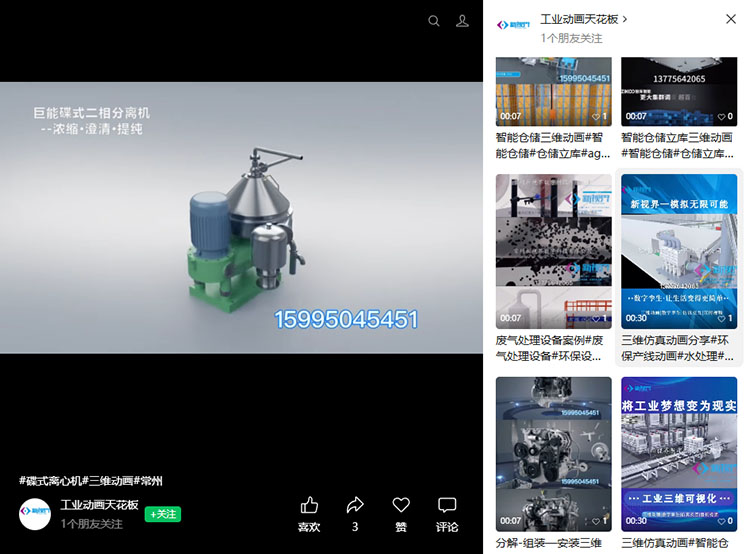750x554 pixels.
Task: Open the 智能仓储三维动画#智 video thumbnail
Action: pos(553,92)
